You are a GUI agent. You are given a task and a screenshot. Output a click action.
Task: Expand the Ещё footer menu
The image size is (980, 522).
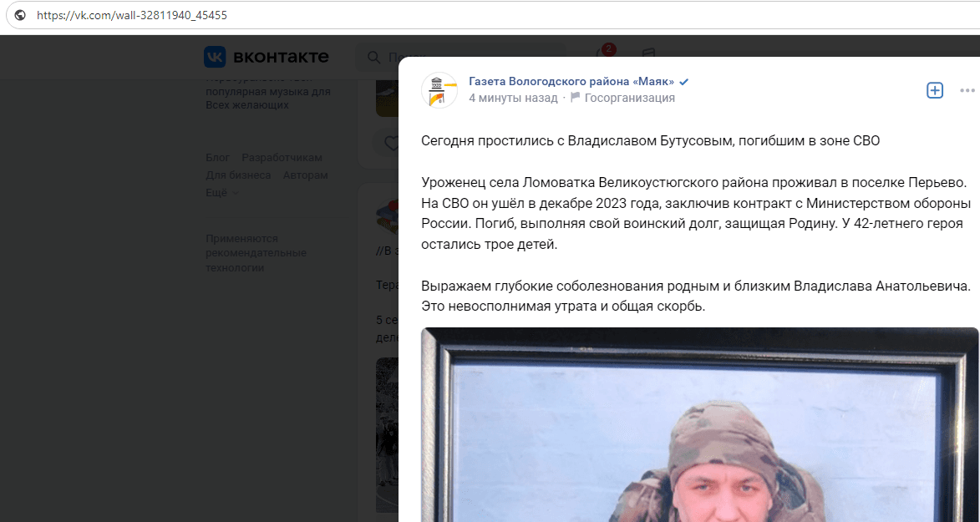click(222, 193)
